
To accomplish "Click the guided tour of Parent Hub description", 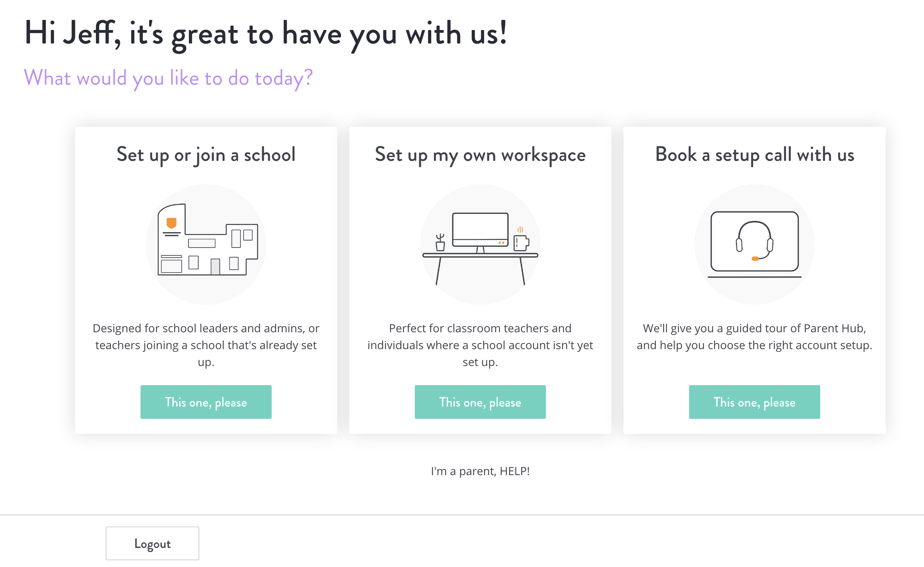I will coord(754,337).
